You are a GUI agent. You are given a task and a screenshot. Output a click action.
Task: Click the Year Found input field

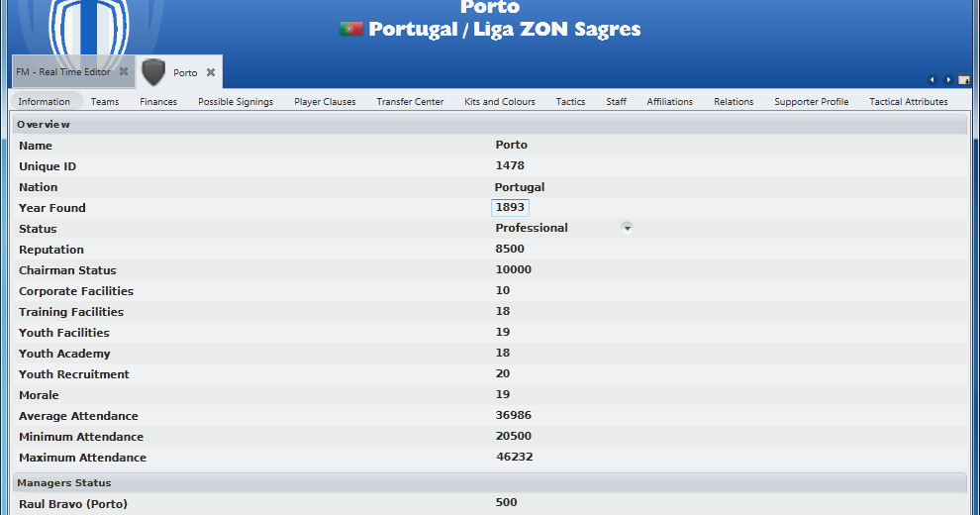[x=510, y=208]
